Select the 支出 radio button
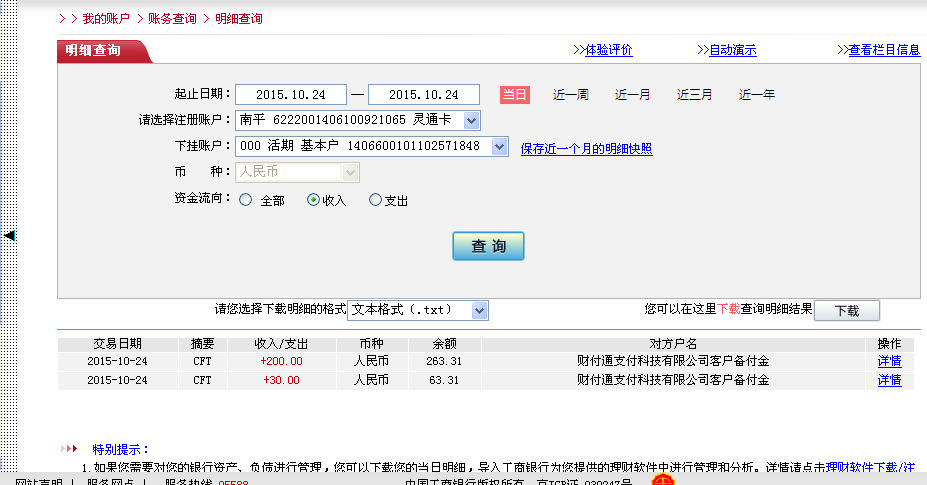The height and width of the screenshot is (485, 927). pyautogui.click(x=376, y=200)
